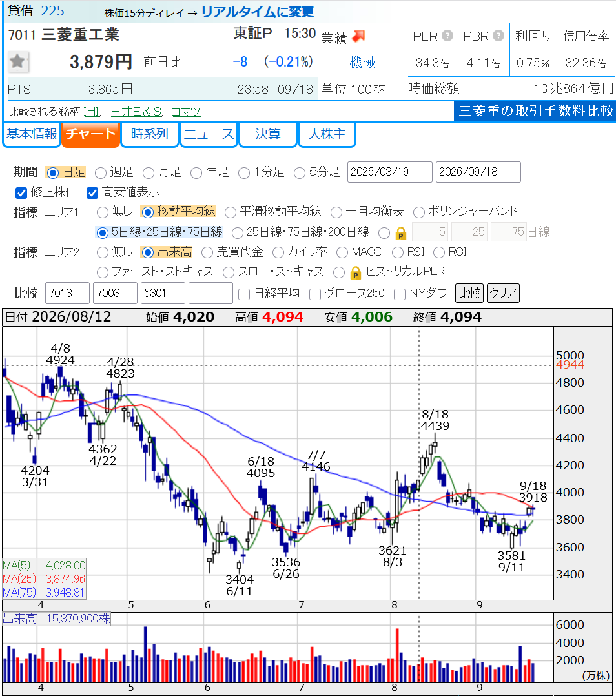Click comparison code field 7013
Screen dimensions: 616x696
coord(67,293)
